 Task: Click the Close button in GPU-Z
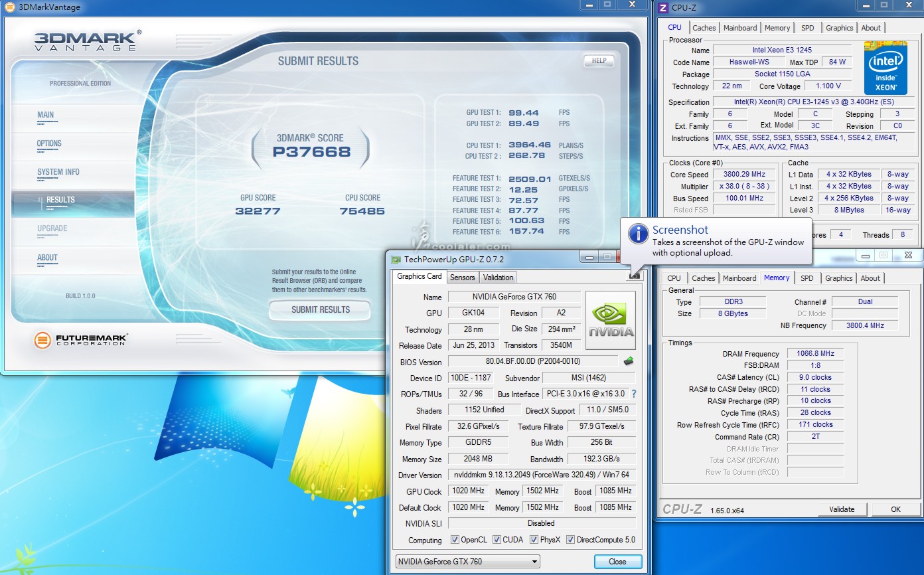tap(617, 562)
